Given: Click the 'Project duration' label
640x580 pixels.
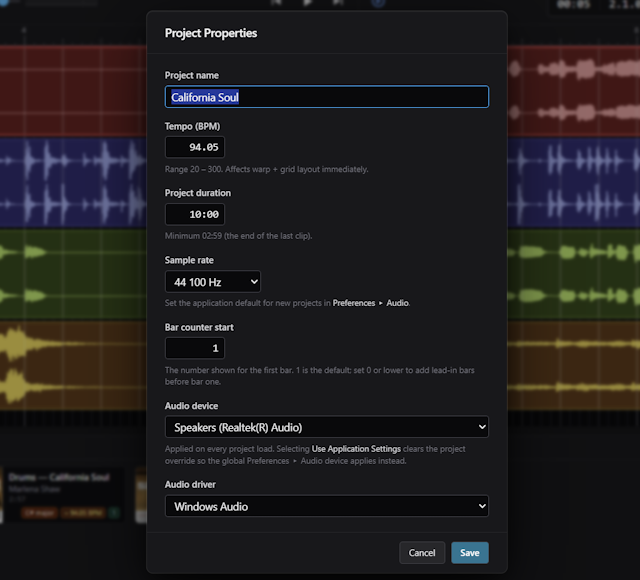Looking at the screenshot, I should (198, 193).
